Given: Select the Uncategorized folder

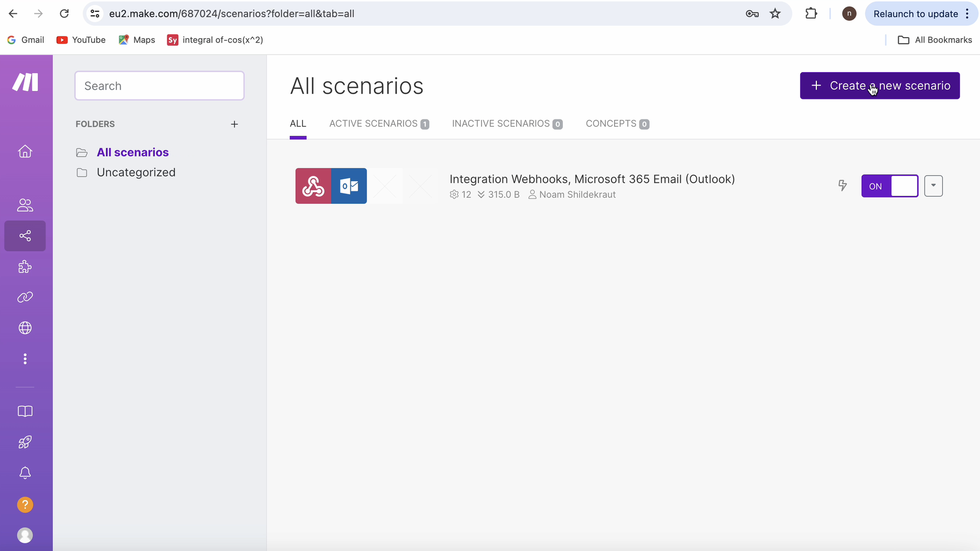Looking at the screenshot, I should [136, 173].
